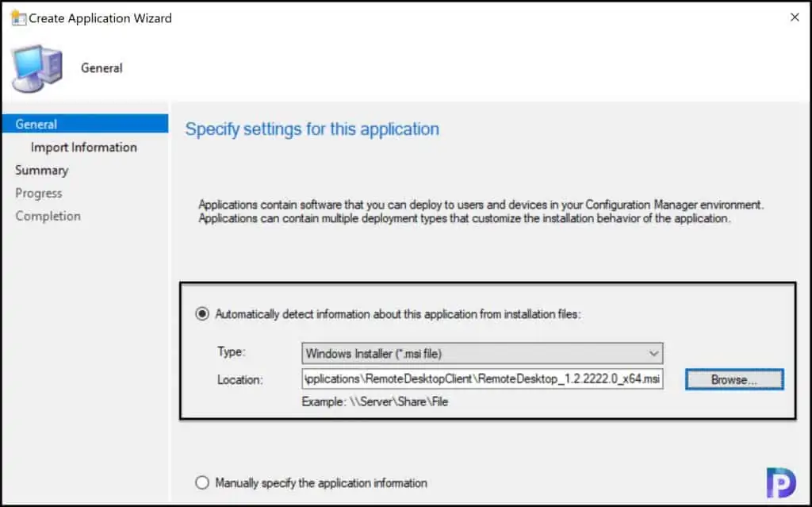Open the Import Information step
The image size is (812, 507).
click(84, 148)
